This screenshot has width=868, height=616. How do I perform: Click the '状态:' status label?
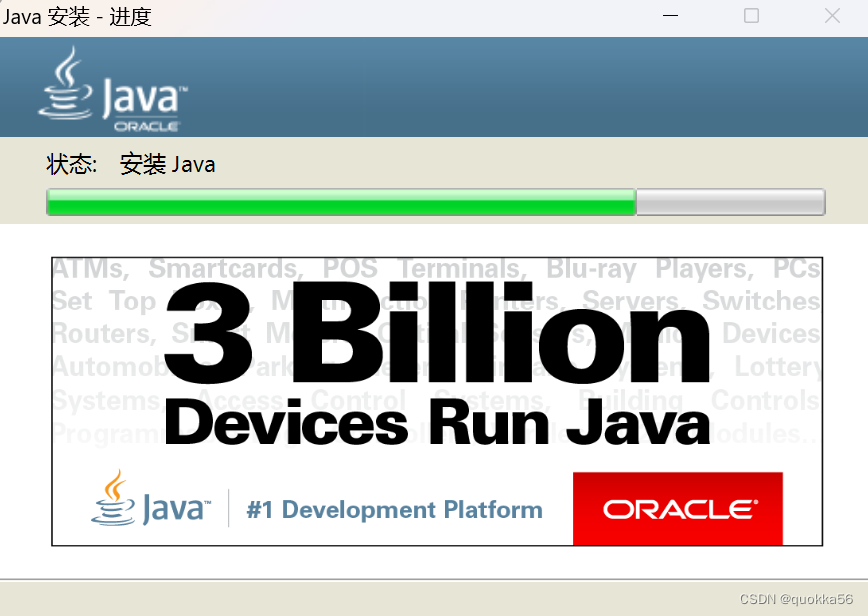71,165
